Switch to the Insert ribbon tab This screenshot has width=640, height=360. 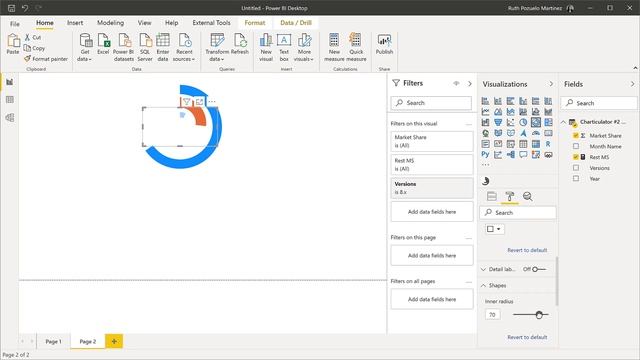75,23
